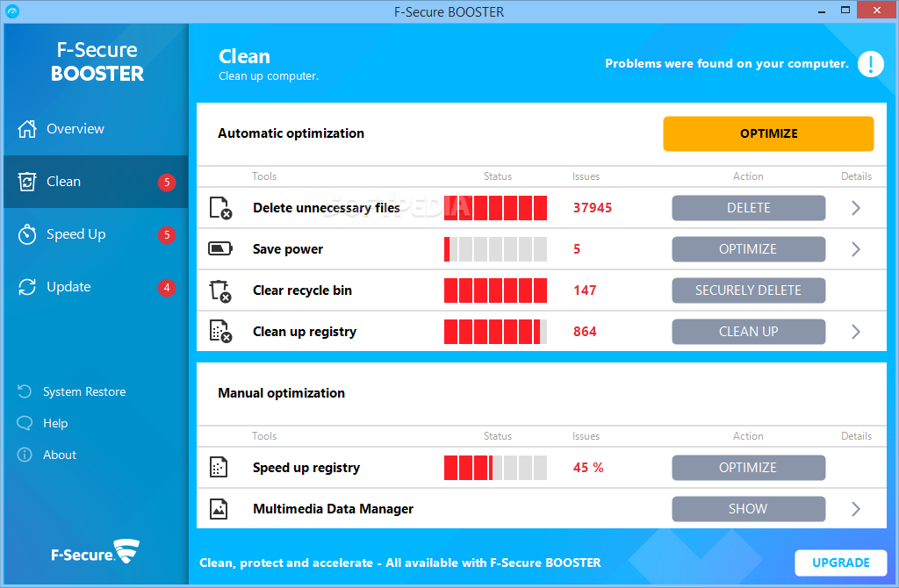Screen dimensions: 899x588
Task: Click the exclamation warning icon at top right
Action: pos(870,63)
